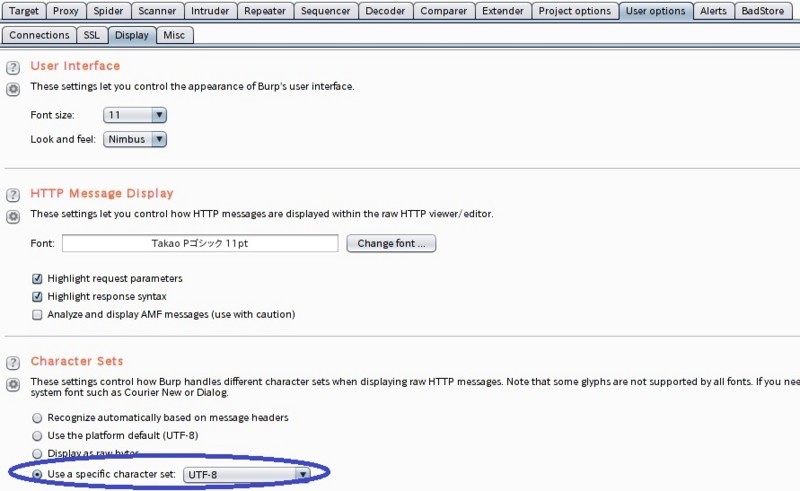Open User Interface settings gear menu

point(13,89)
